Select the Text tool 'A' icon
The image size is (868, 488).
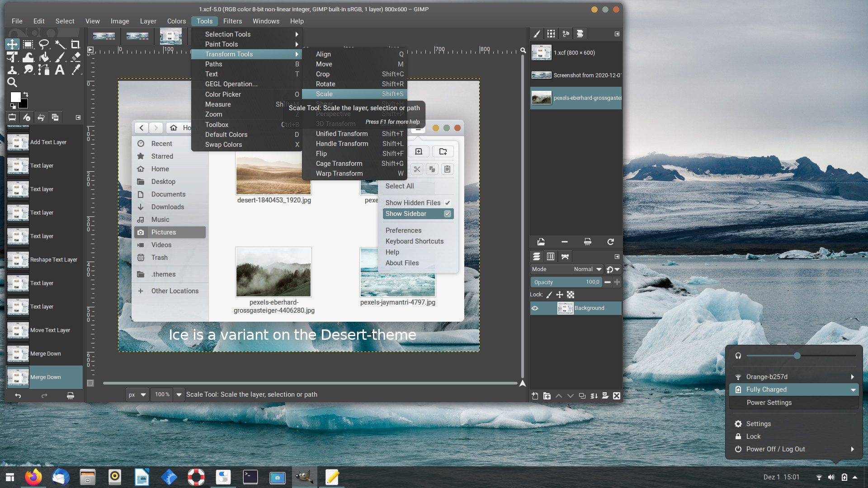click(x=60, y=70)
